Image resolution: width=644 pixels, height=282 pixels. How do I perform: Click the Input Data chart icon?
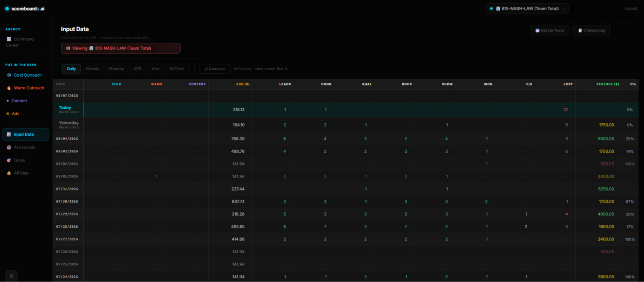click(x=9, y=135)
